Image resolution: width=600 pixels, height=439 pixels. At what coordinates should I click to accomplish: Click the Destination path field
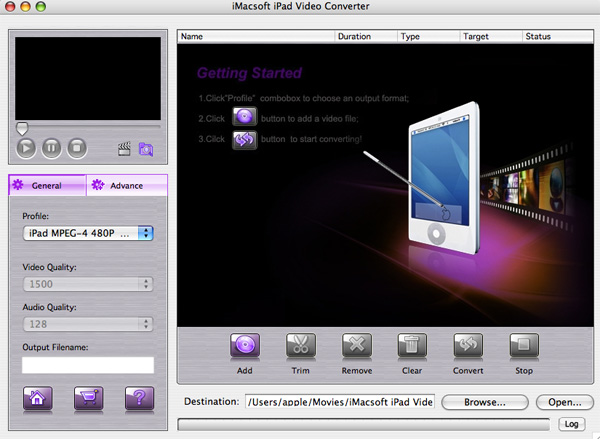[340, 402]
